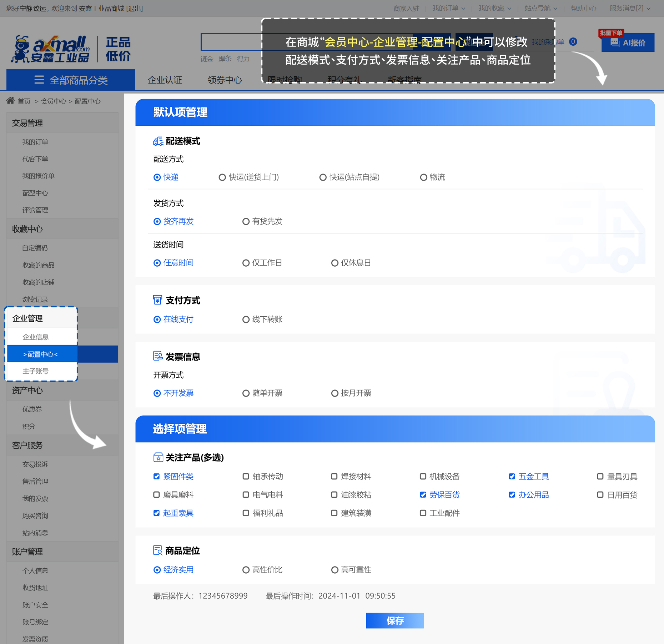Click the axmall ant logo
664x644 pixels.
tap(51, 49)
